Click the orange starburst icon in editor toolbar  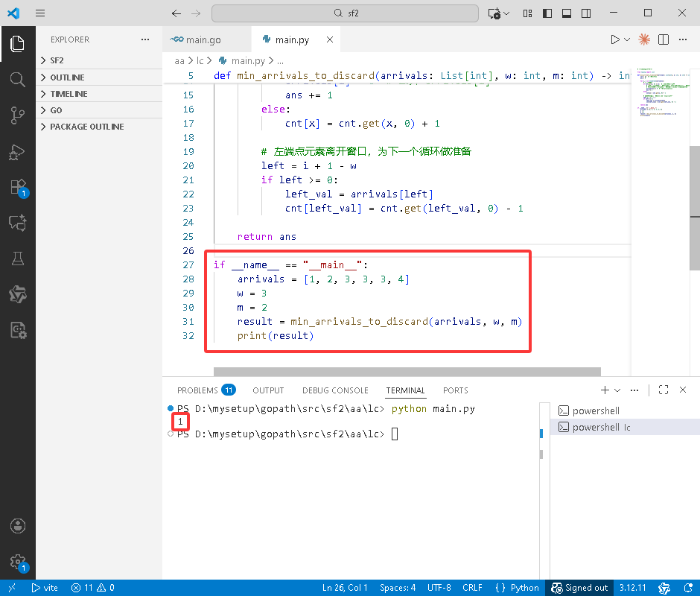[643, 39]
